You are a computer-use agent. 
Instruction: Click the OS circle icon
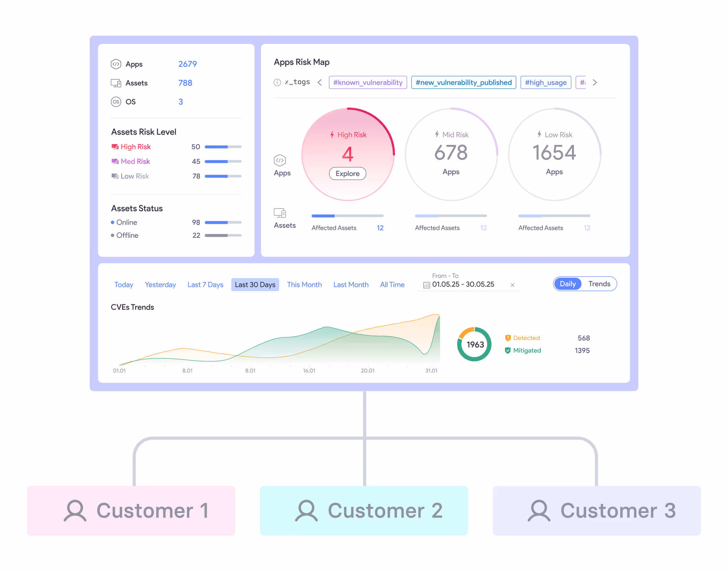pos(116,101)
